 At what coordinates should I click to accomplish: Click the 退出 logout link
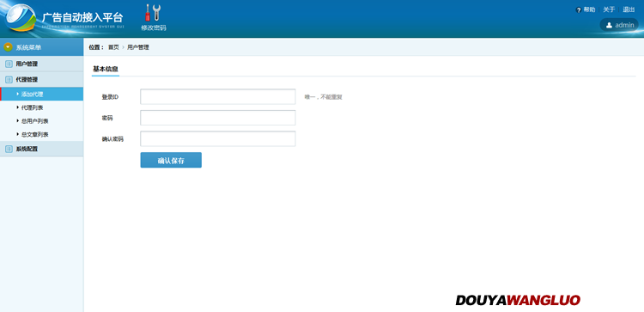coord(629,9)
